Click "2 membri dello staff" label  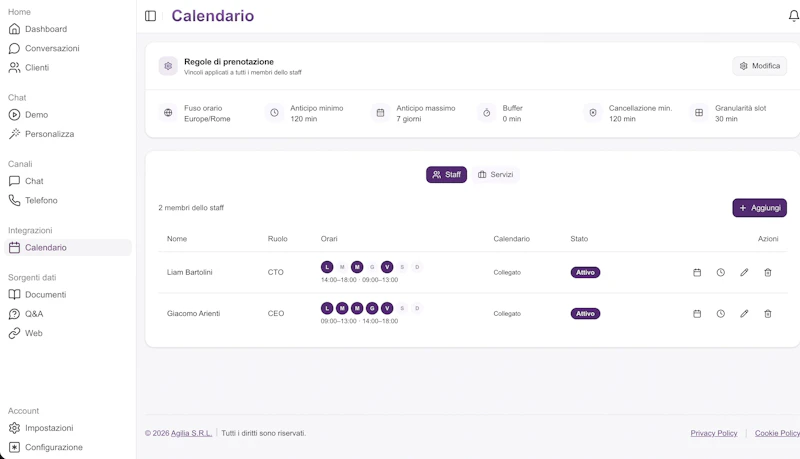pos(191,208)
